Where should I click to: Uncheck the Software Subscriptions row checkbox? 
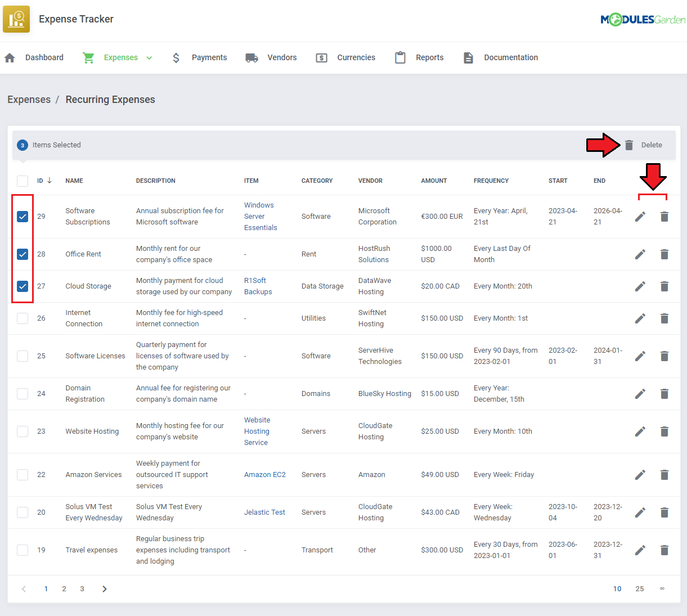point(23,217)
